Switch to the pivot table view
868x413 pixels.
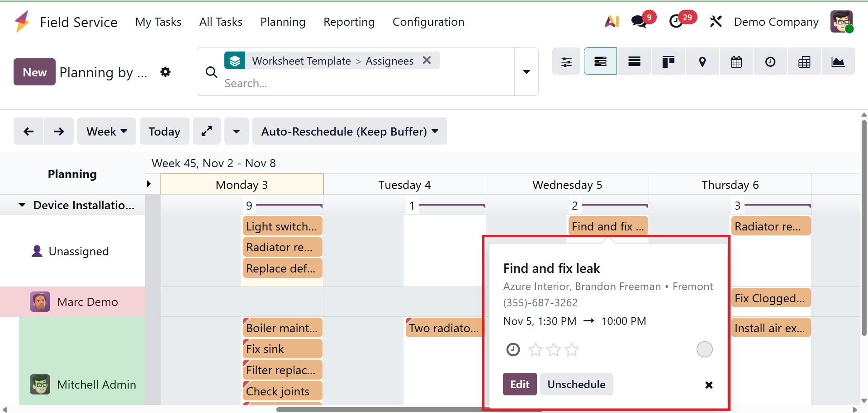(x=804, y=61)
